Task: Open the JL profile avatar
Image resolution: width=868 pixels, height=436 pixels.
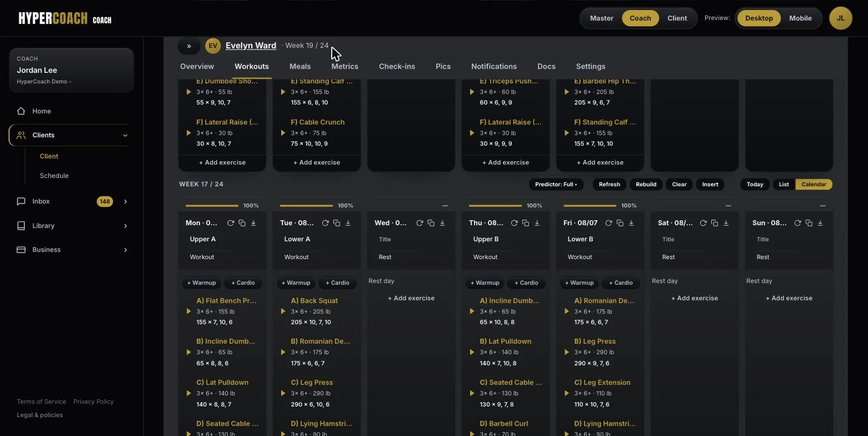Action: tap(841, 18)
